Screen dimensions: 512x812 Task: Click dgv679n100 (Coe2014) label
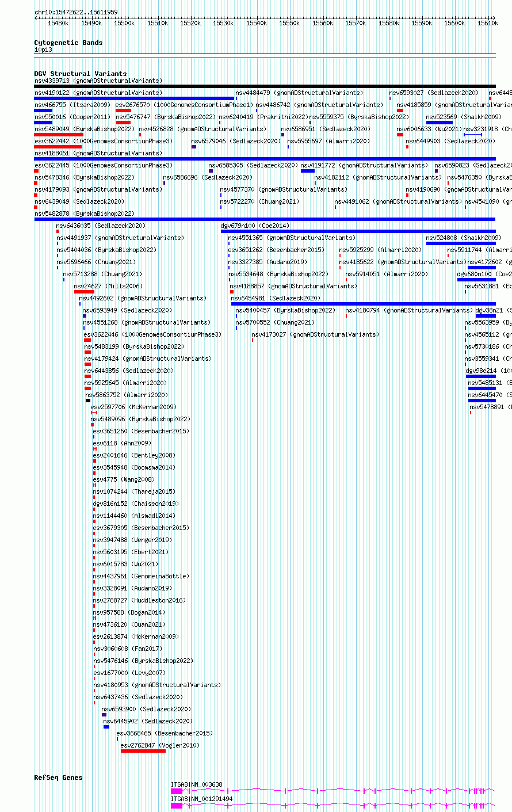[255, 226]
